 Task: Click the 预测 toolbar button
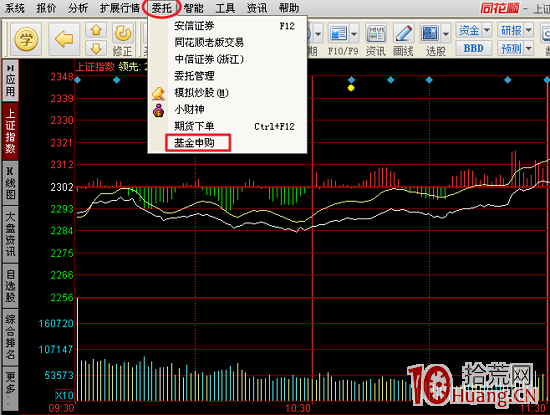511,48
